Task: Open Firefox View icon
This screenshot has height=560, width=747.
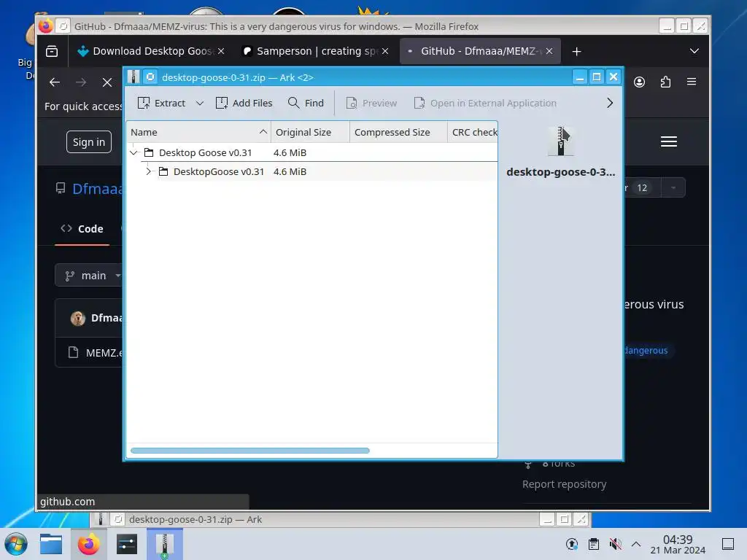Action: pos(52,51)
